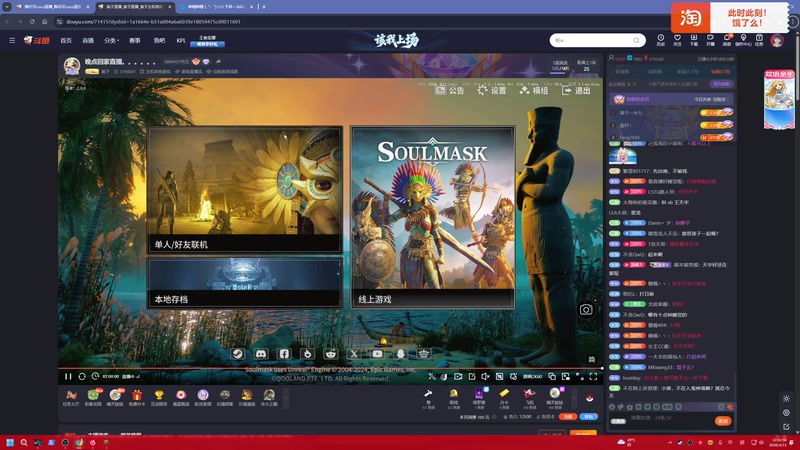Viewport: 800px width, 450px height.
Task: Open the followed heart icon
Action: (677, 40)
